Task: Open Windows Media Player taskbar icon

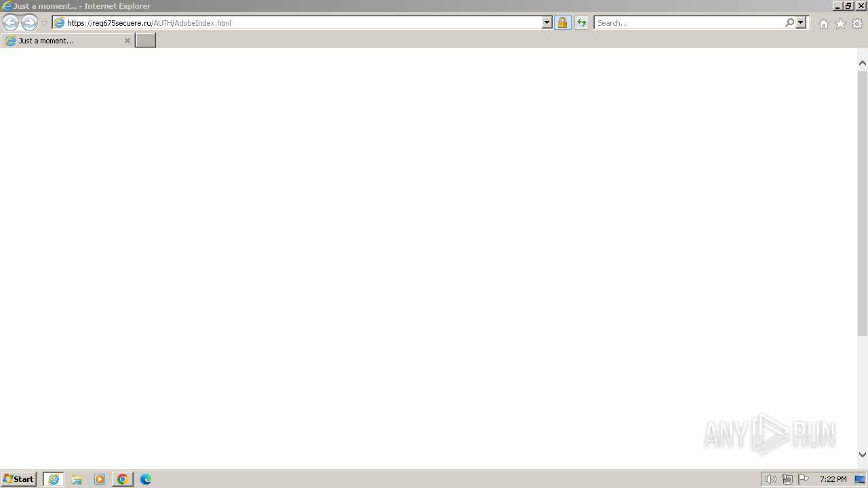Action: (100, 479)
